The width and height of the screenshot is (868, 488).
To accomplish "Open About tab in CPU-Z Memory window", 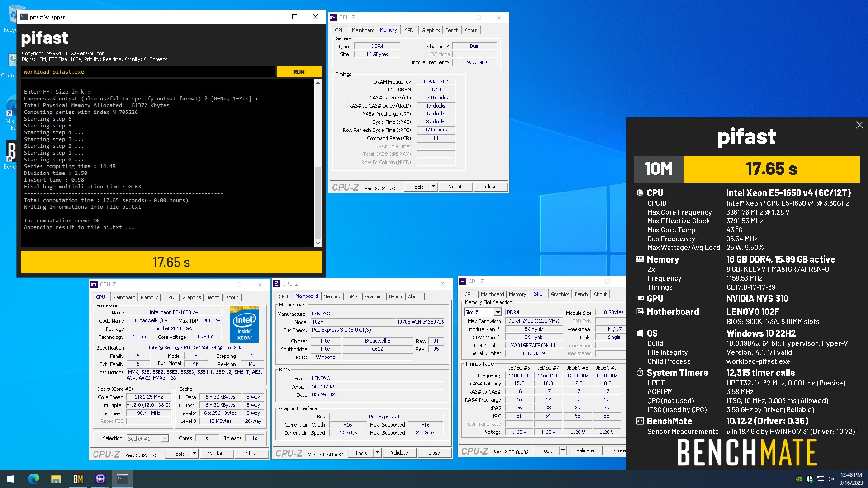I will point(471,30).
